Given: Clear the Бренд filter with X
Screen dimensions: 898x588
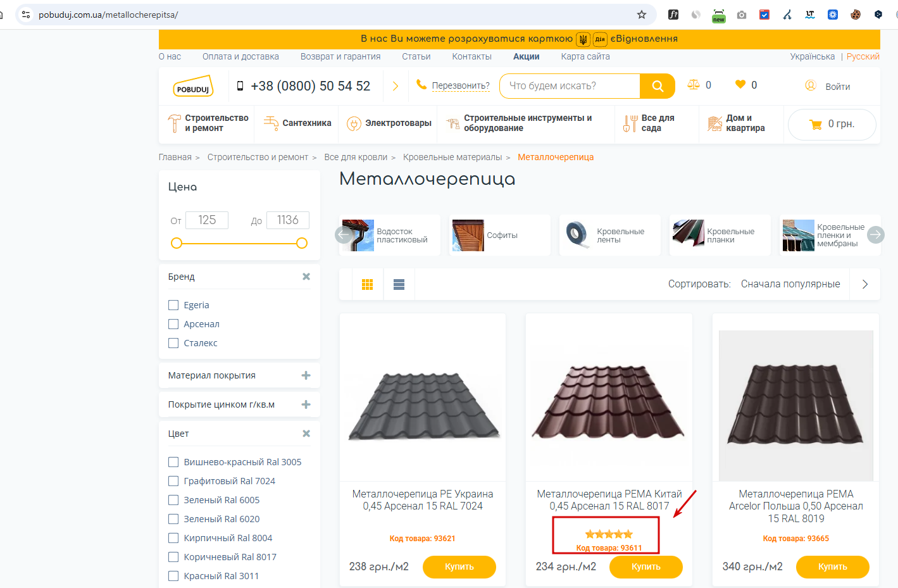Looking at the screenshot, I should coord(306,277).
